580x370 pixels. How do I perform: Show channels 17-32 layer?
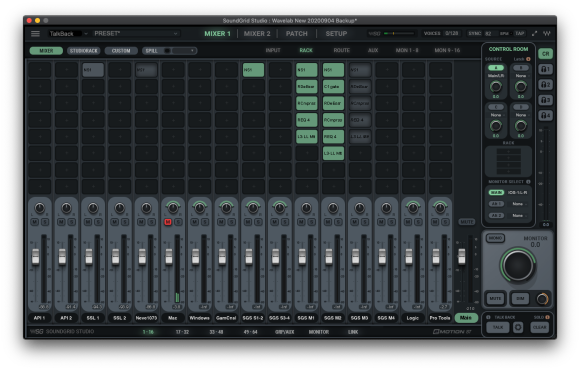click(182, 332)
